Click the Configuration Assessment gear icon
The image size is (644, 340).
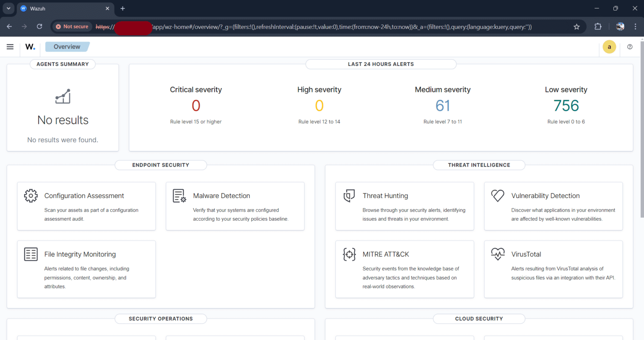[x=31, y=196]
